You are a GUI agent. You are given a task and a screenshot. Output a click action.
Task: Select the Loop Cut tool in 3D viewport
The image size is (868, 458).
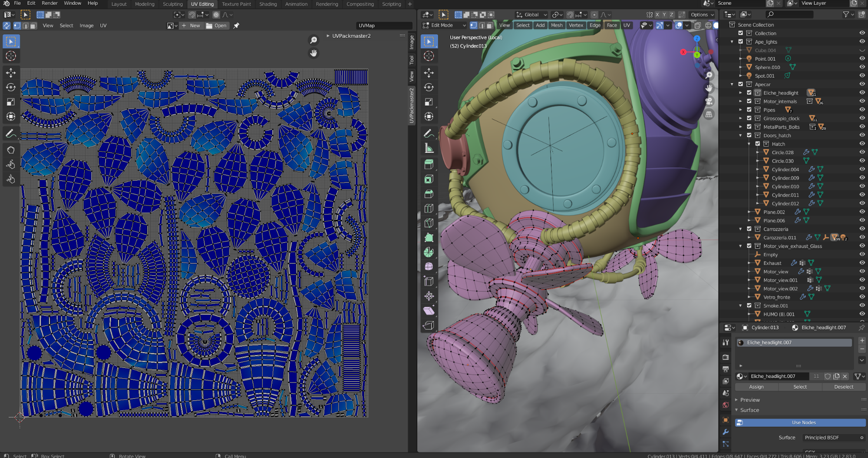pyautogui.click(x=429, y=209)
